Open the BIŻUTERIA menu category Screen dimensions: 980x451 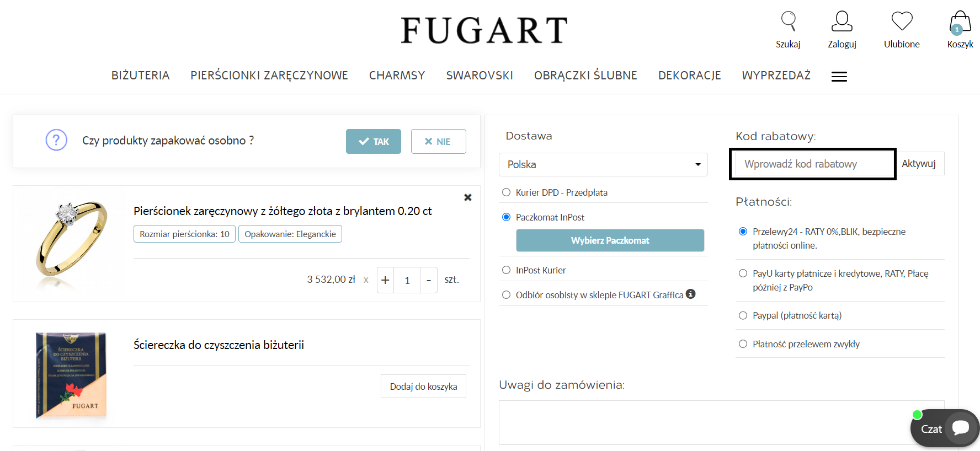[x=140, y=76]
